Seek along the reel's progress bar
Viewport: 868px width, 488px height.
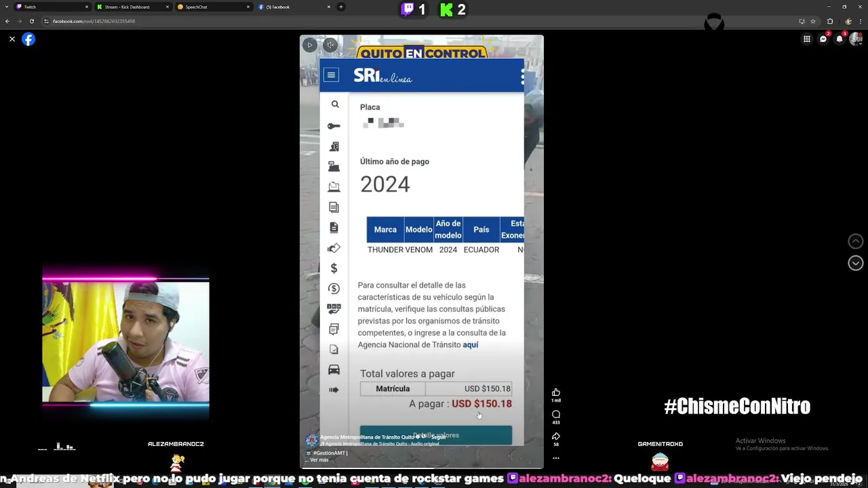coord(422,467)
